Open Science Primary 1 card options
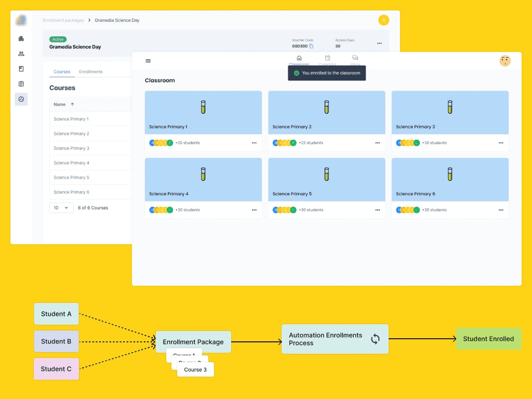532x399 pixels. tap(254, 143)
